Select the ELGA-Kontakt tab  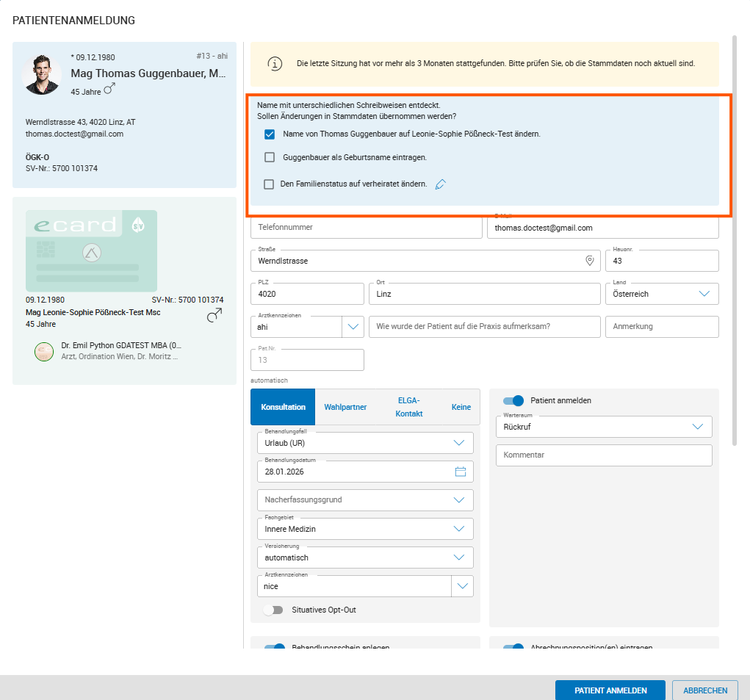tap(408, 407)
